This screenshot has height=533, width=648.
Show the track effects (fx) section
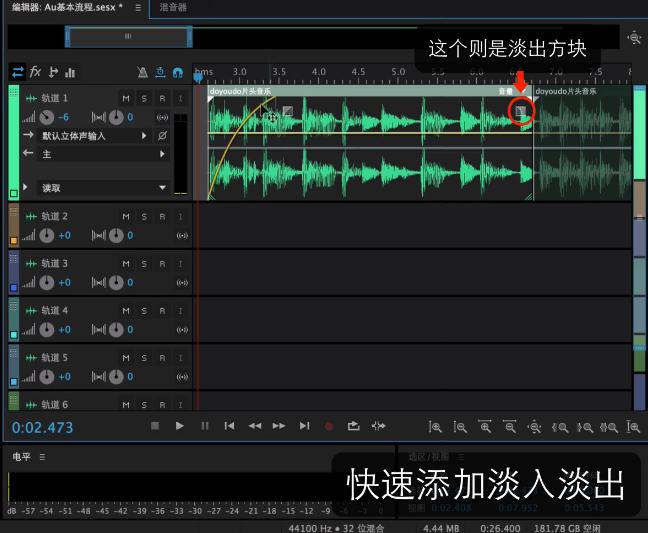(x=36, y=72)
